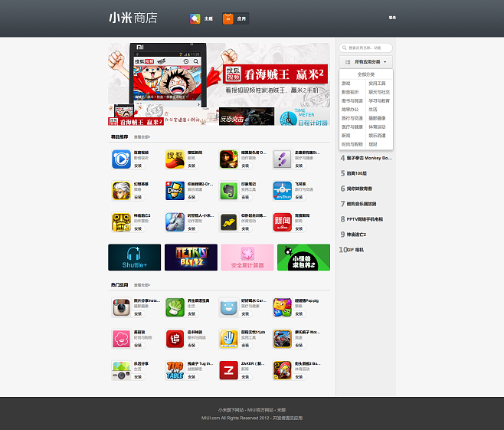Switch to the Themes tab in header
This screenshot has width=504, height=430.
coord(201,18)
